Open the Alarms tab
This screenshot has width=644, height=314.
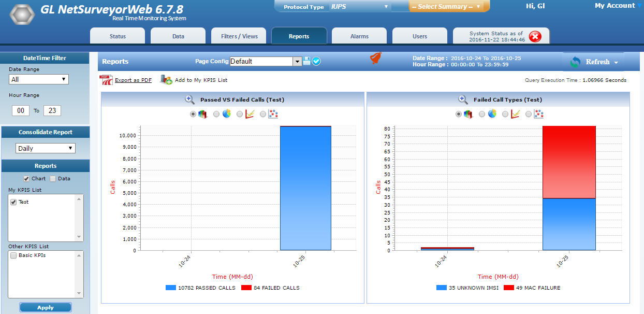[359, 36]
